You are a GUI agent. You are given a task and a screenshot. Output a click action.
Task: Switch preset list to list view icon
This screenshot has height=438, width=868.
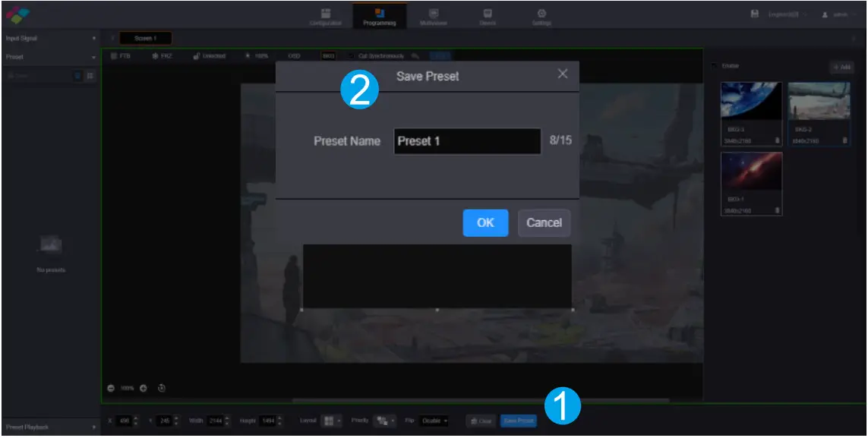pos(78,76)
